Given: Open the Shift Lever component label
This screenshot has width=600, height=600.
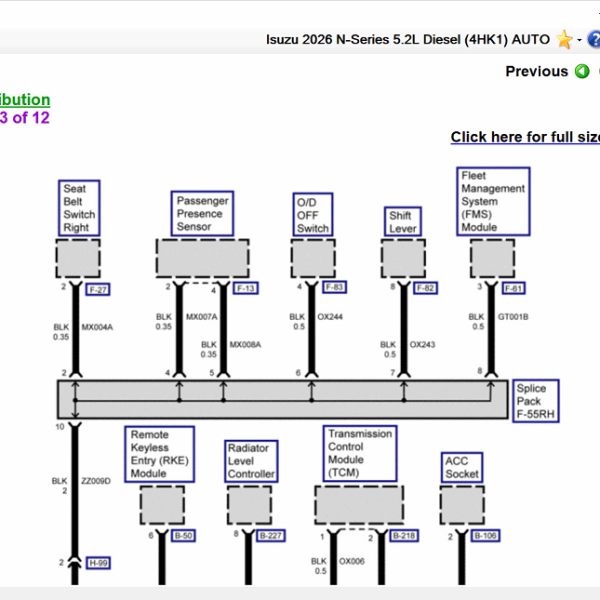Looking at the screenshot, I should point(401,221).
